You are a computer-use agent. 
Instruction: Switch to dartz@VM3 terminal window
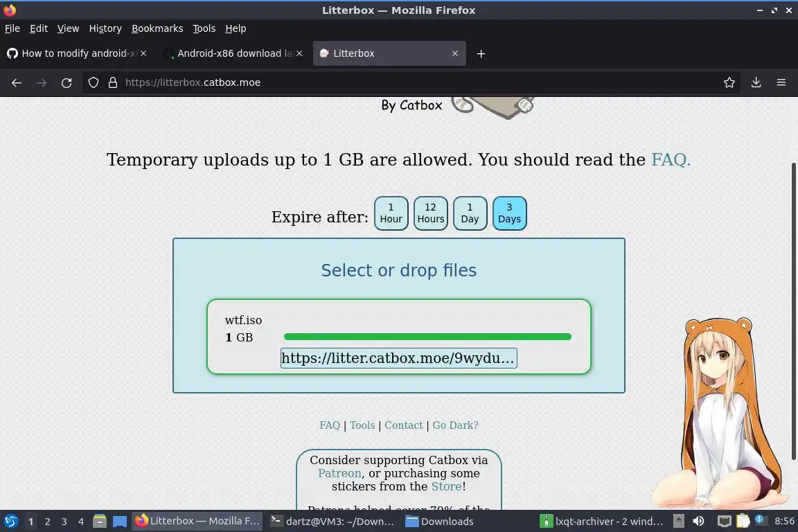click(332, 522)
